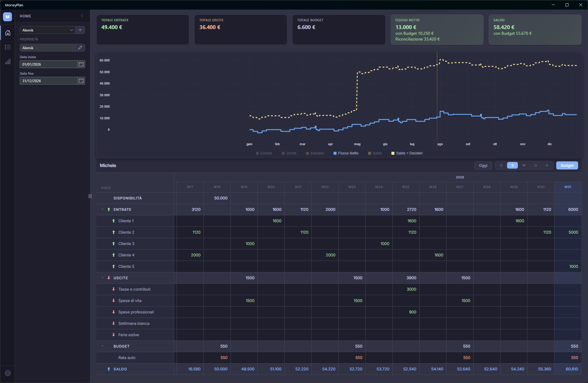This screenshot has width=588, height=383.
Task: Click the pencil edit icon for Alemik property
Action: 80,48
